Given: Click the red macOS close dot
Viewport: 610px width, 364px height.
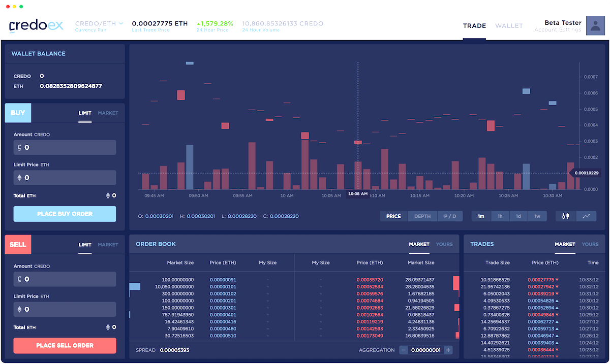Looking at the screenshot, I should click(8, 7).
